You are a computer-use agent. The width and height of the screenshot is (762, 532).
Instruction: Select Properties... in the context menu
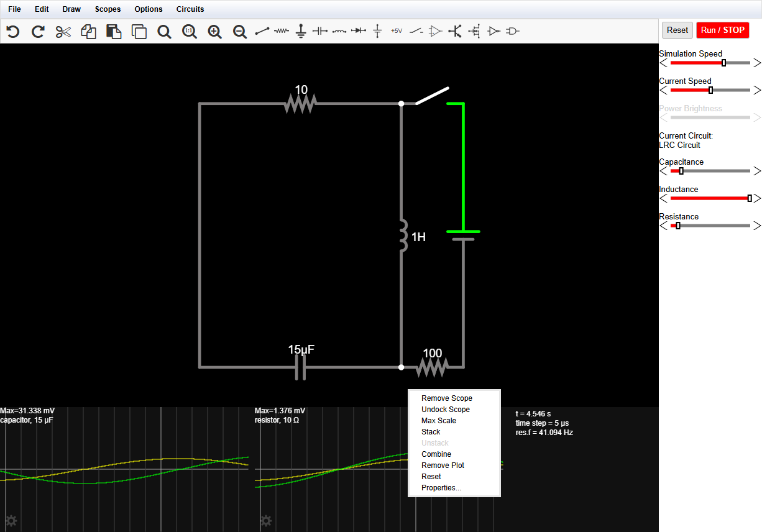pos(441,488)
